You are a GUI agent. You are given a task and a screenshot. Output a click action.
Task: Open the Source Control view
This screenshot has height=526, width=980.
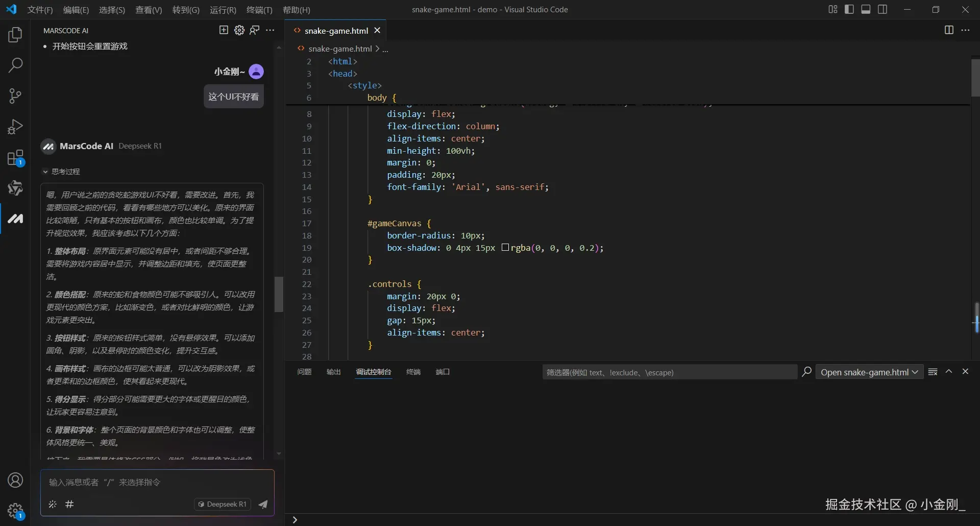15,96
